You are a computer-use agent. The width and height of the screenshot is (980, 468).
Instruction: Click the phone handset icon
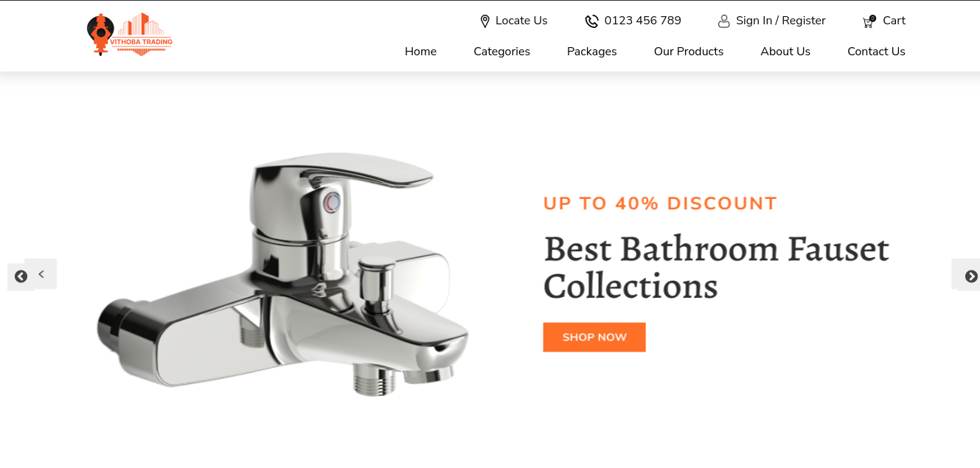(591, 21)
